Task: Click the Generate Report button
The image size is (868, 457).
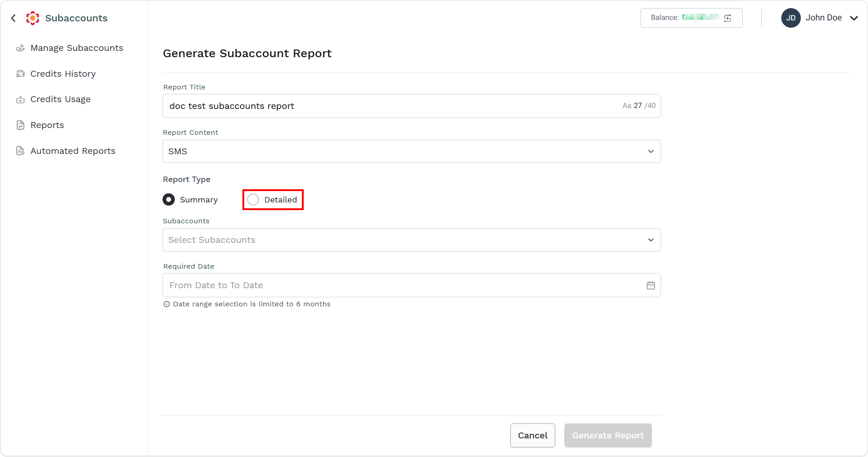Action: tap(608, 436)
